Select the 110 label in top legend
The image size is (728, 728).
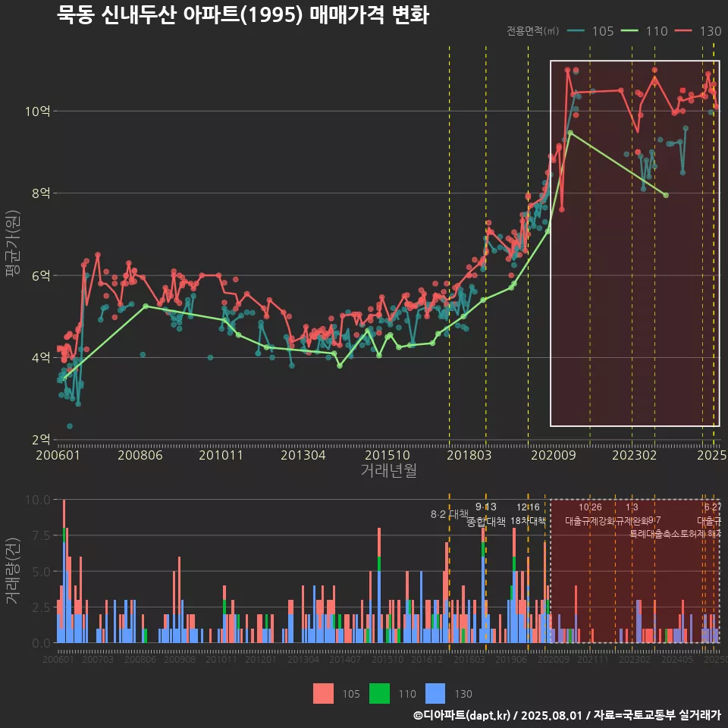click(657, 31)
